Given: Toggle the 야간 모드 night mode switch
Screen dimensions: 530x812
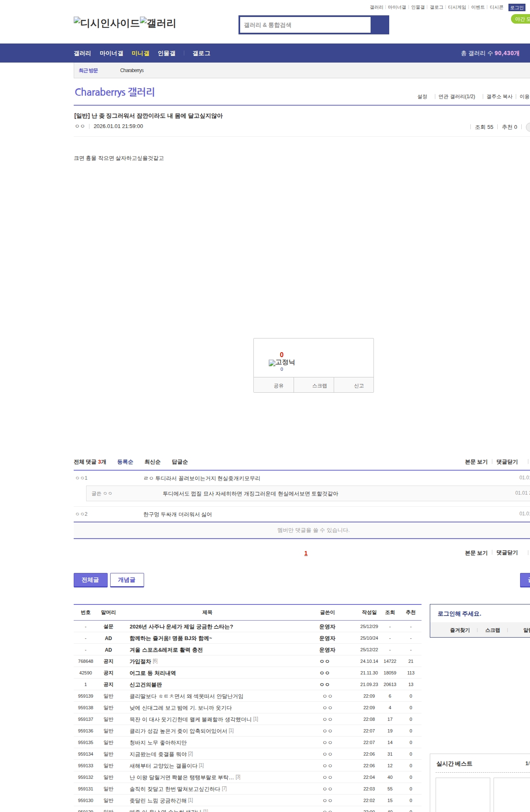Looking at the screenshot, I should [x=521, y=19].
